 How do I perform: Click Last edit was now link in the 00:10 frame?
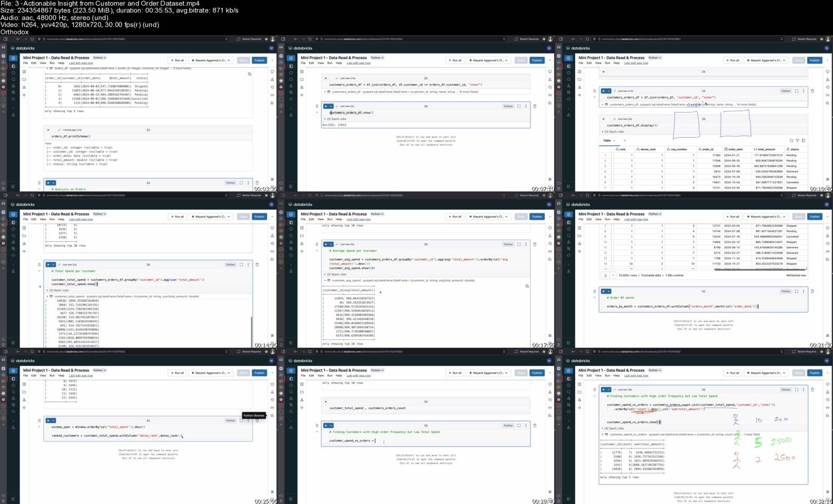coord(636,63)
